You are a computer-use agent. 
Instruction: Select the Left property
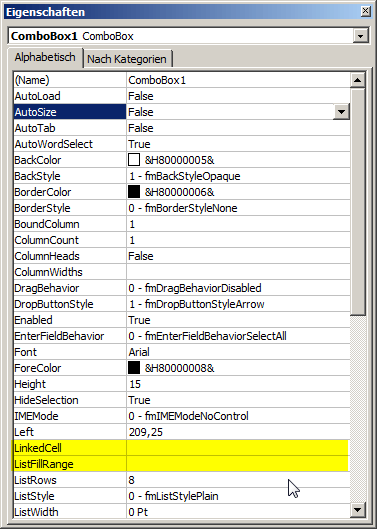[x=70, y=432]
